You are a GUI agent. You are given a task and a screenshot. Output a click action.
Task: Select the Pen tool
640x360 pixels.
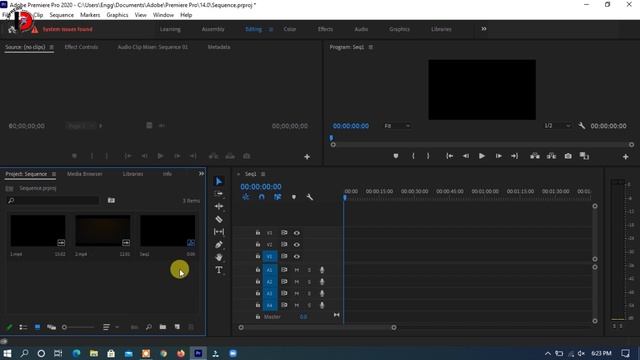pyautogui.click(x=219, y=244)
